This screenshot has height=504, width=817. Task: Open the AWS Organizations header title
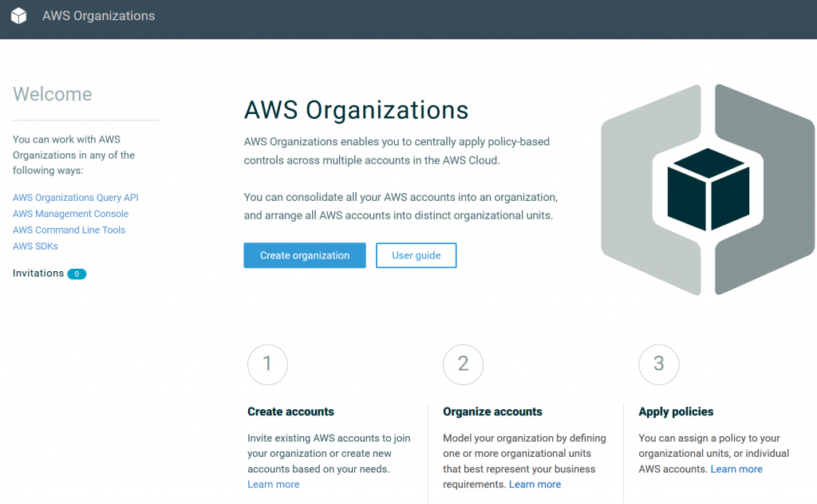point(98,16)
